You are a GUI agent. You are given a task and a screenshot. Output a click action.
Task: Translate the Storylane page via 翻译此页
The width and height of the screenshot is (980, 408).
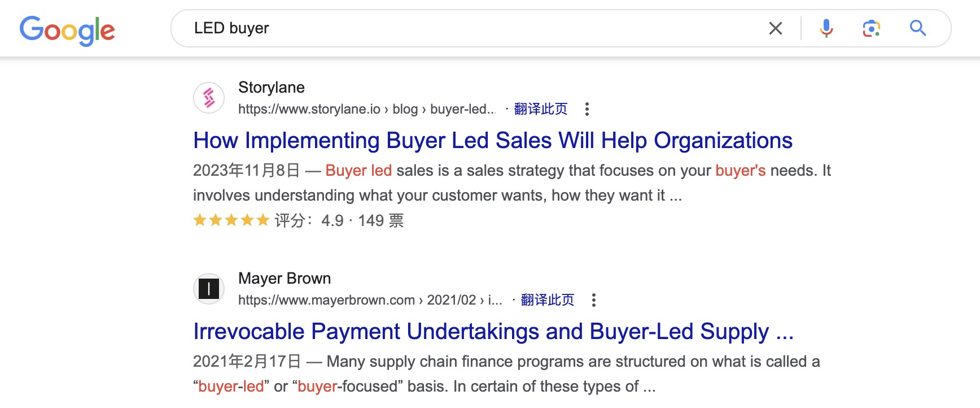coord(541,109)
